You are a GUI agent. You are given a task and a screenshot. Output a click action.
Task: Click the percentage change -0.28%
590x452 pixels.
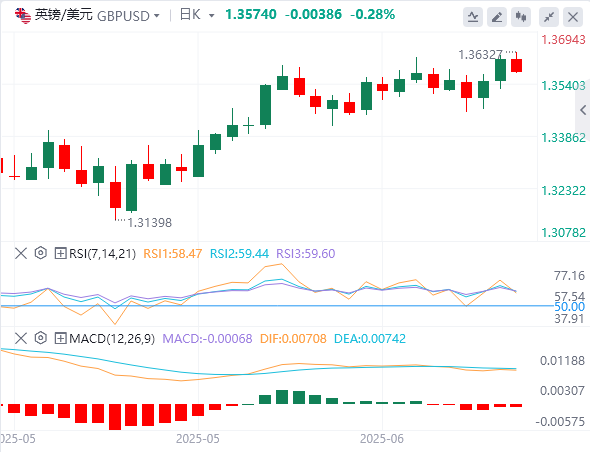[x=373, y=15]
